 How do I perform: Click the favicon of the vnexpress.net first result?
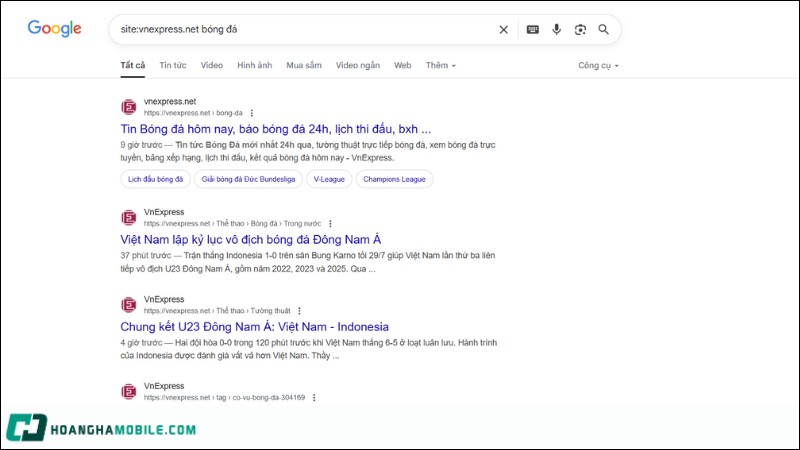click(x=129, y=107)
